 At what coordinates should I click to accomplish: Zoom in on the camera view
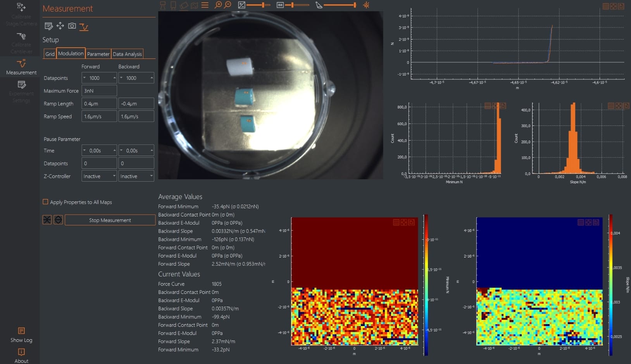tap(218, 5)
